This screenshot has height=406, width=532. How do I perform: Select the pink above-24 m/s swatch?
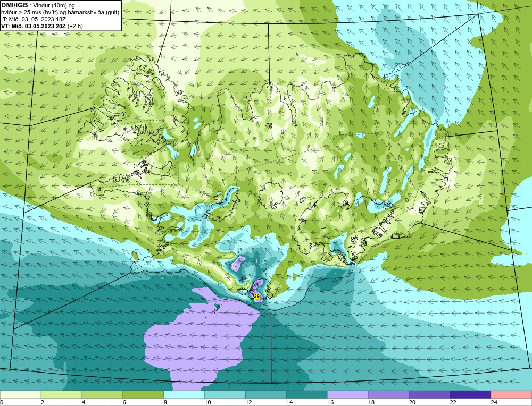coord(511,395)
